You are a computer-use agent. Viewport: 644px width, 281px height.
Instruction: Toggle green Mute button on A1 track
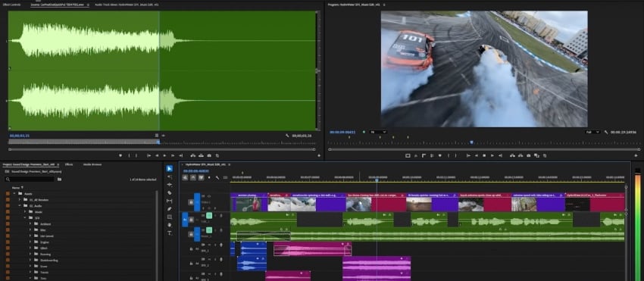click(209, 215)
